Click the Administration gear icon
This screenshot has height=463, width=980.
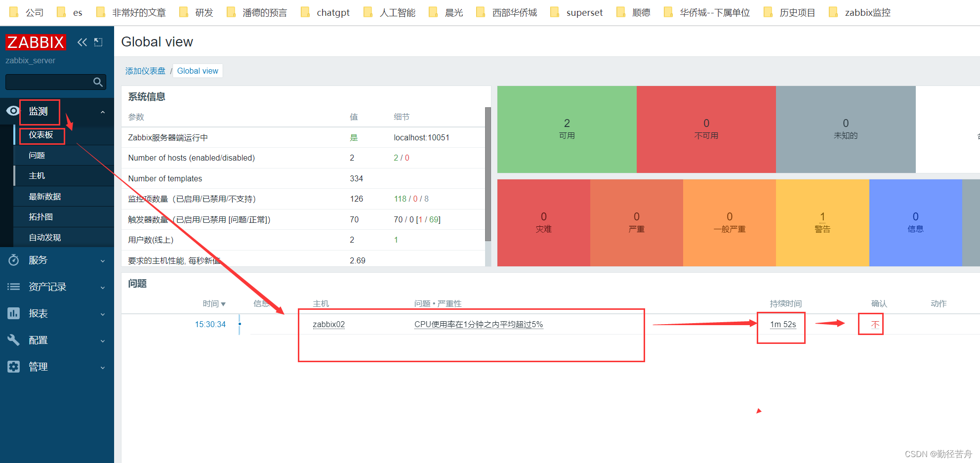[13, 367]
